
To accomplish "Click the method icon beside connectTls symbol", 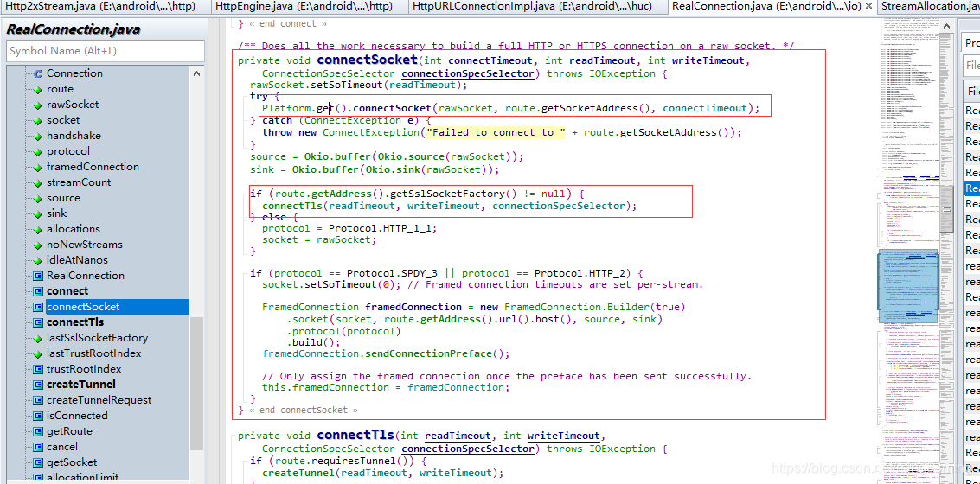I will (37, 323).
